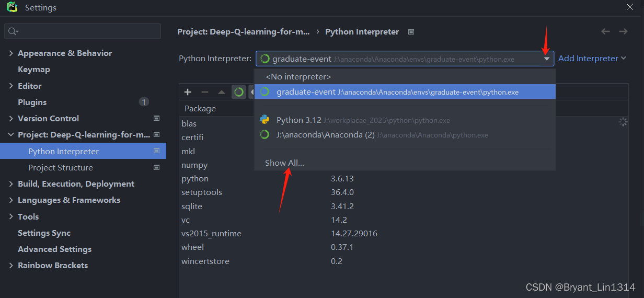Viewport: 644px width, 298px height.
Task: Click the uninstall package minus icon
Action: (204, 92)
